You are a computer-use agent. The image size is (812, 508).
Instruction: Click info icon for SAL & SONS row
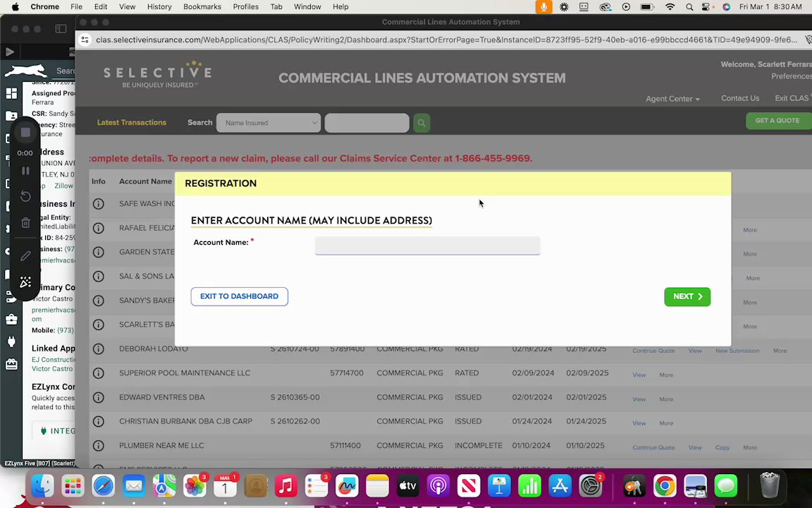point(99,277)
